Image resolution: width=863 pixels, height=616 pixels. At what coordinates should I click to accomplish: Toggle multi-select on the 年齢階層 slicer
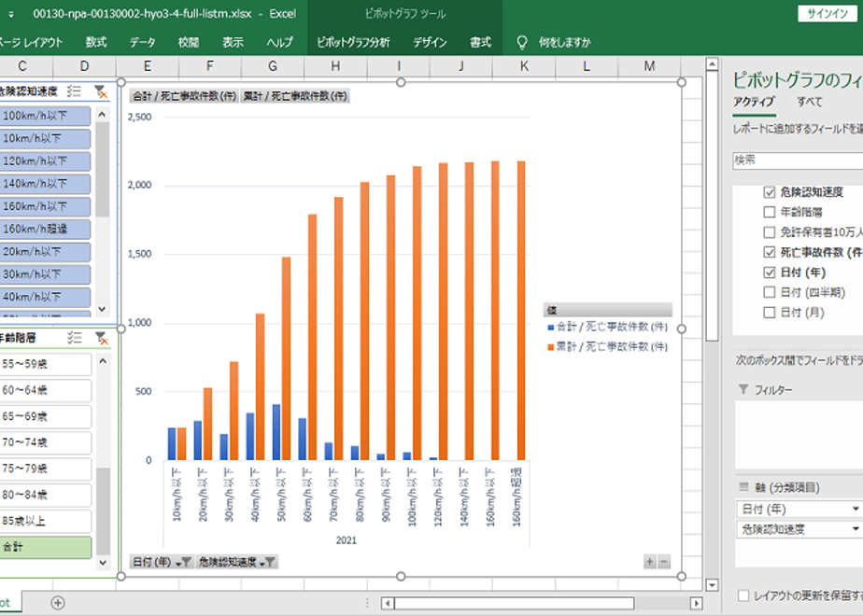(x=74, y=338)
